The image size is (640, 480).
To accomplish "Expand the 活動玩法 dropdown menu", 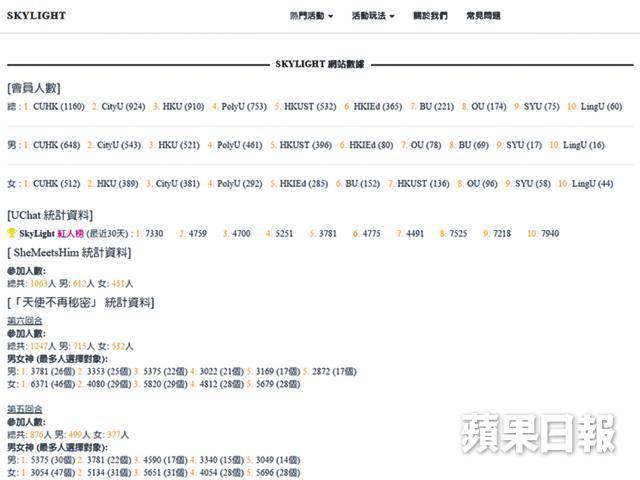I will click(x=372, y=16).
